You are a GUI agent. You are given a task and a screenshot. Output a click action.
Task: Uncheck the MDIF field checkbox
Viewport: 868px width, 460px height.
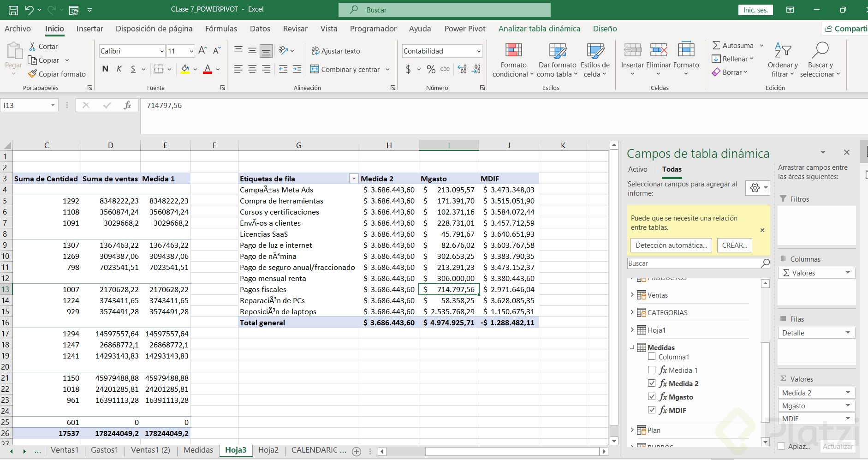point(652,410)
